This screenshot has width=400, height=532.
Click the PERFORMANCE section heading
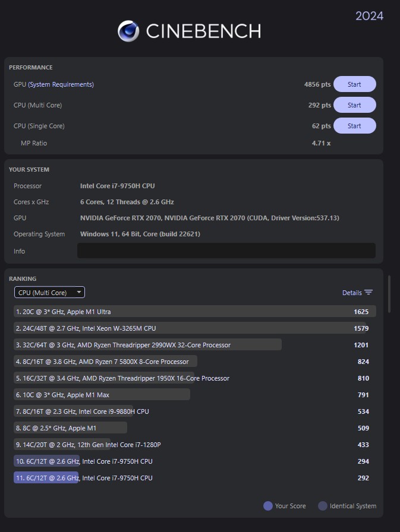point(30,68)
